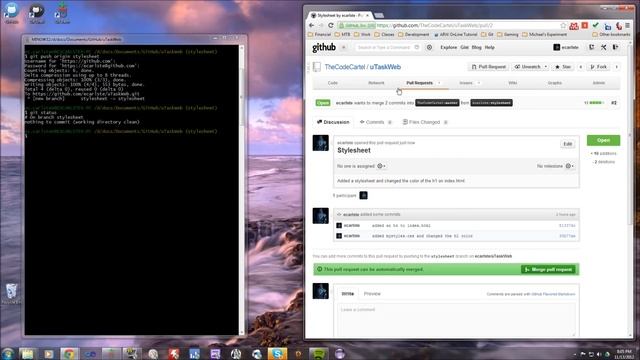Open Chrome from the Windows taskbar

click(x=69, y=353)
